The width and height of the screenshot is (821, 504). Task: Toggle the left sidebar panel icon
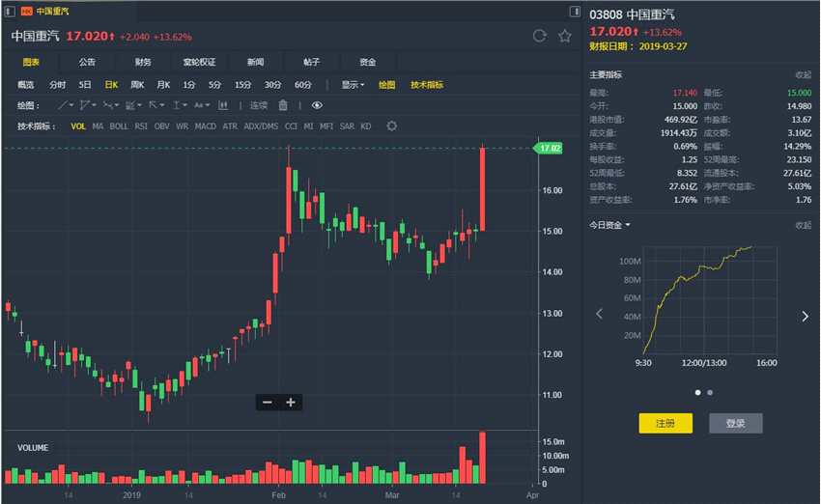10,11
